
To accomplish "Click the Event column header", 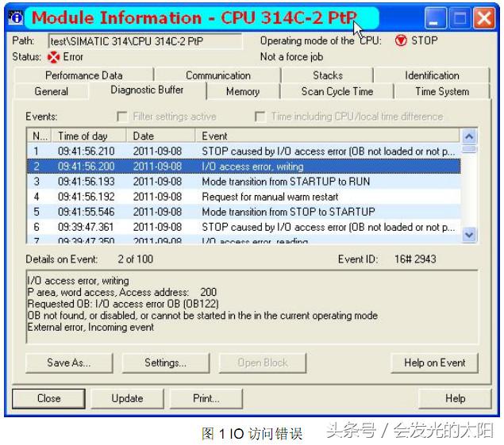I will [327, 136].
